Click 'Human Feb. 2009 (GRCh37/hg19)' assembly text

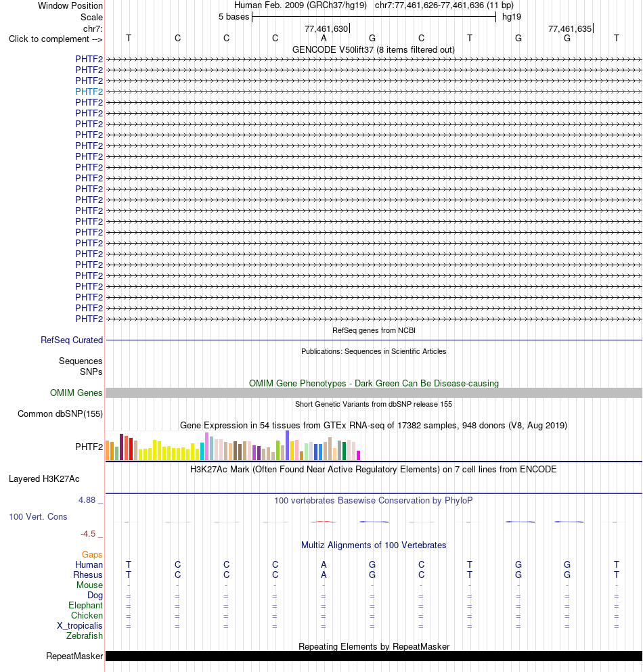tap(300, 5)
